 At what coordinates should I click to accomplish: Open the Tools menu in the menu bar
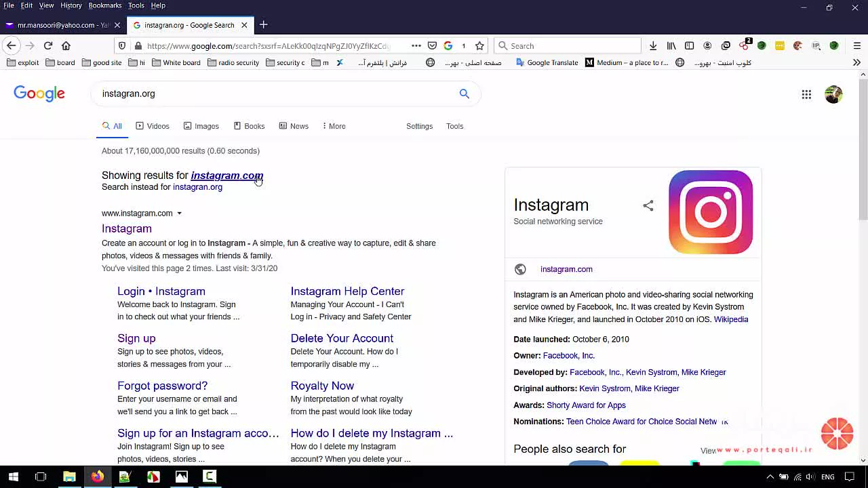(136, 5)
